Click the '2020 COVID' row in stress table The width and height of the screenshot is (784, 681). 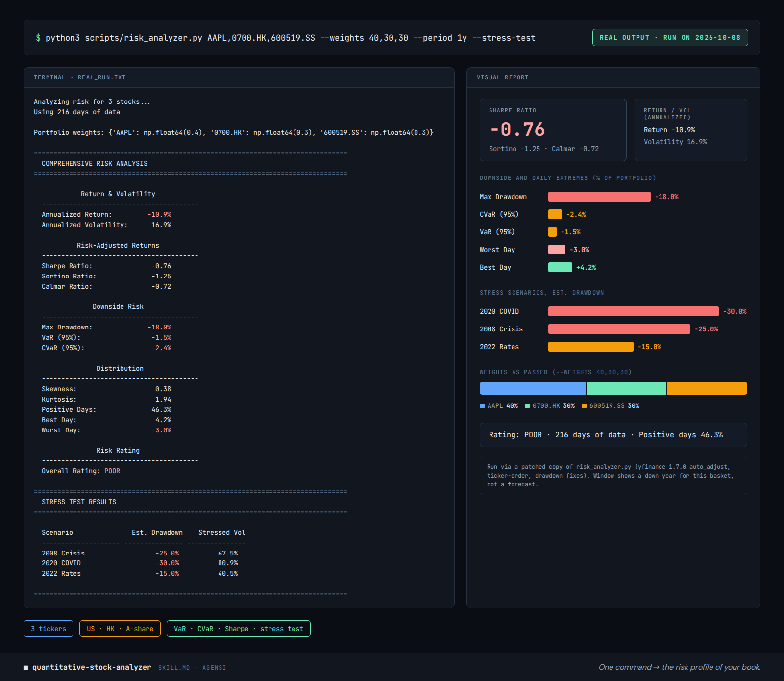click(140, 563)
